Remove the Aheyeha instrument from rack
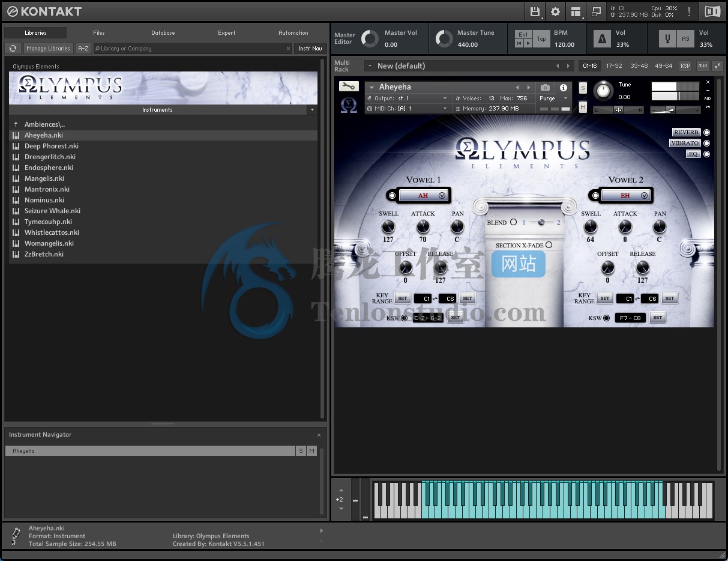 (x=708, y=82)
